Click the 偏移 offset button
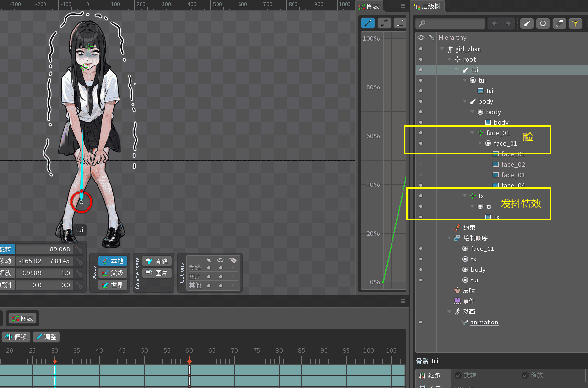The width and height of the screenshot is (588, 388). click(x=16, y=337)
